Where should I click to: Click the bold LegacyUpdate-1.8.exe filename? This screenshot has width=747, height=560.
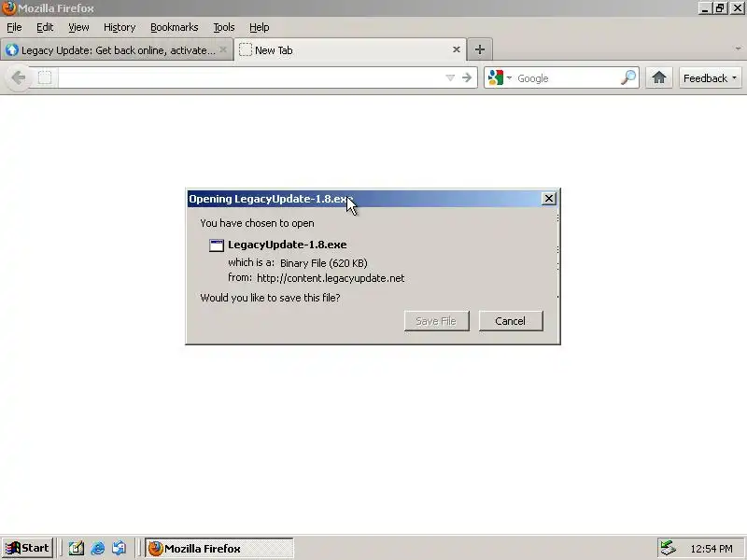[288, 245]
